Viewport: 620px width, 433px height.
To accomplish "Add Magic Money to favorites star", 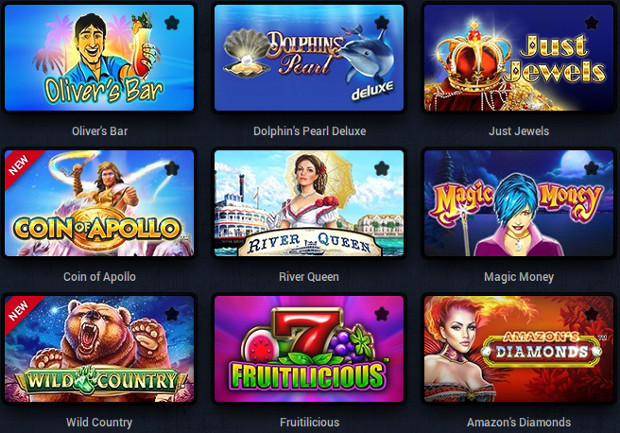I will [x=591, y=168].
